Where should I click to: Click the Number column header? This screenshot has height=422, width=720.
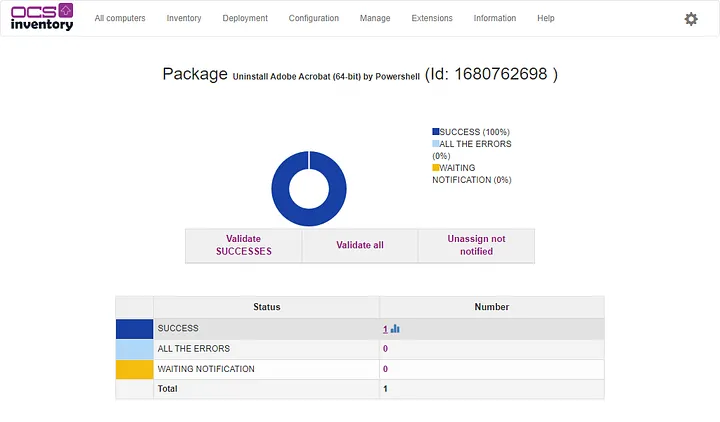(x=492, y=307)
